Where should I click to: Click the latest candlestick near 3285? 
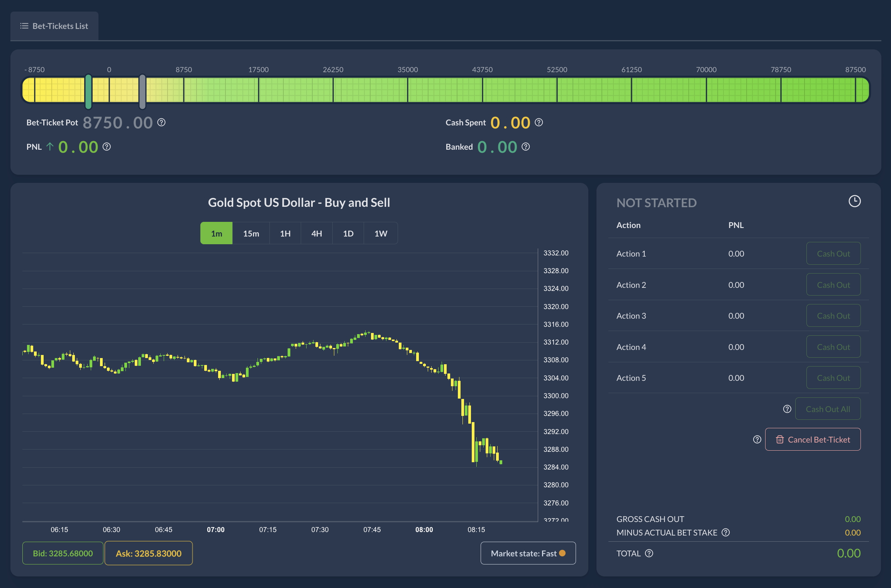501,462
